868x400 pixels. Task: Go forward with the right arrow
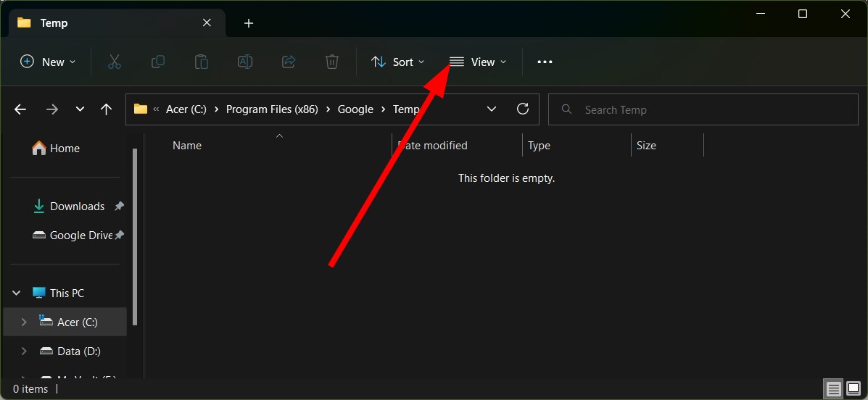tap(52, 109)
